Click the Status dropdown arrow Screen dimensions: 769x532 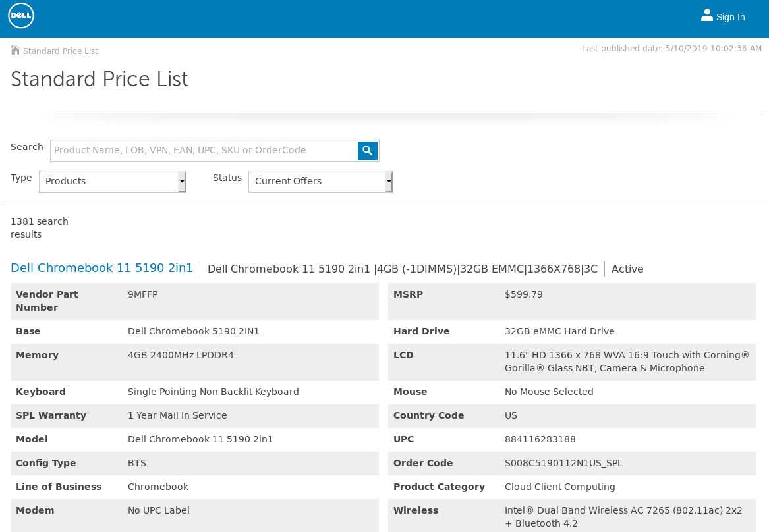[389, 181]
